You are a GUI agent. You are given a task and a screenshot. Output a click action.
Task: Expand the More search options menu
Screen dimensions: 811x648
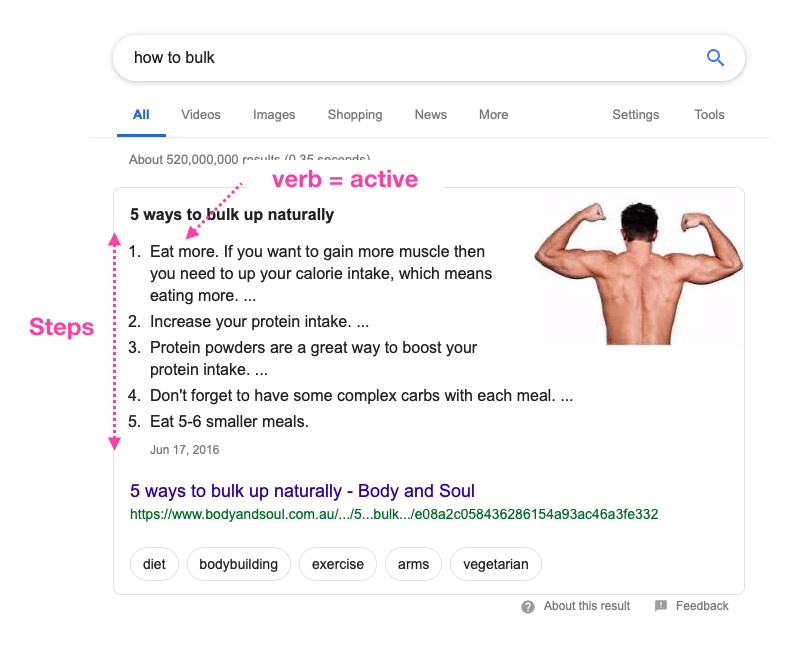(x=493, y=115)
